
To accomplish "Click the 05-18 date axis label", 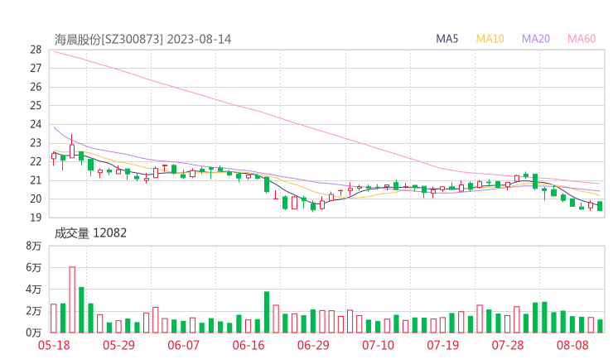I will [54, 345].
